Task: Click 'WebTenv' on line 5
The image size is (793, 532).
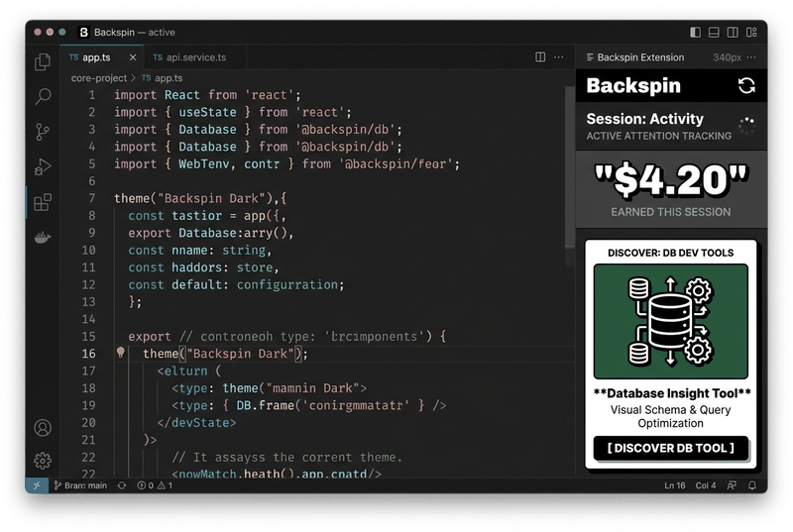Action: [x=204, y=163]
